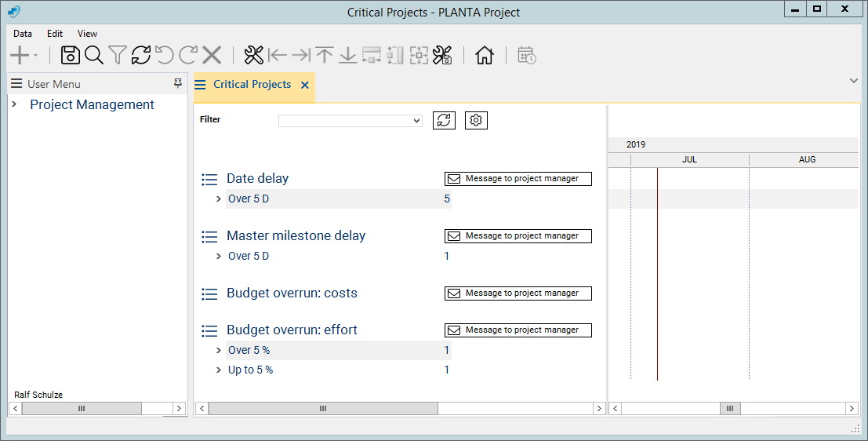Pin the User Menu panel
Screen dimensions: 868x441
[178, 83]
